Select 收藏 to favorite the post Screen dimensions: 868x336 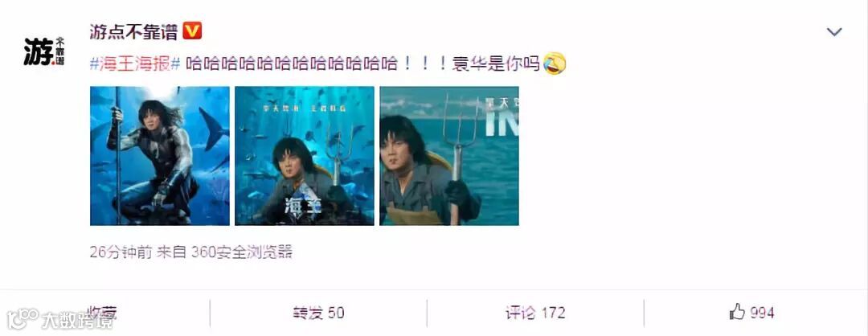(102, 313)
